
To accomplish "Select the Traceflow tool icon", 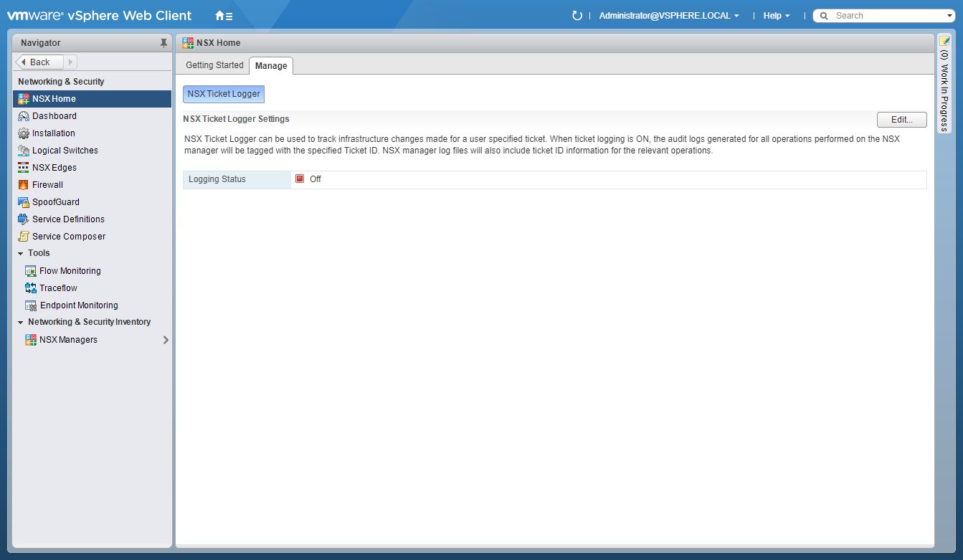I will tap(31, 288).
